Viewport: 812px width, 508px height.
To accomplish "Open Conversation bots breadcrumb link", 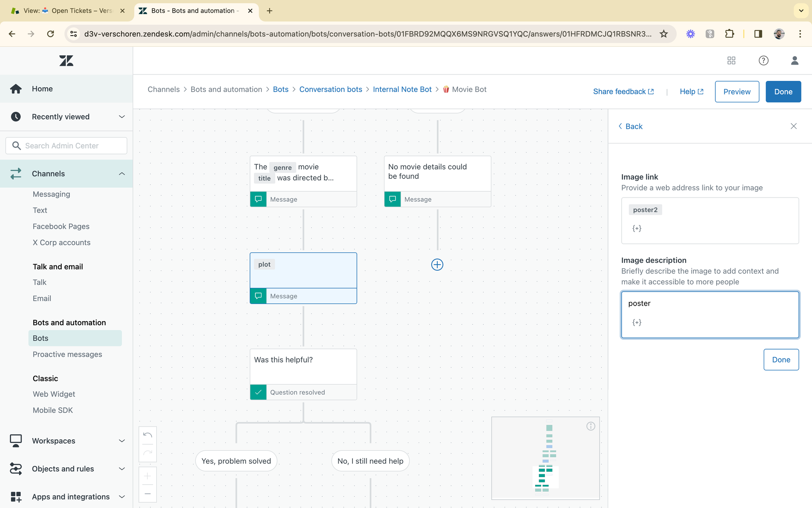I will click(x=330, y=89).
